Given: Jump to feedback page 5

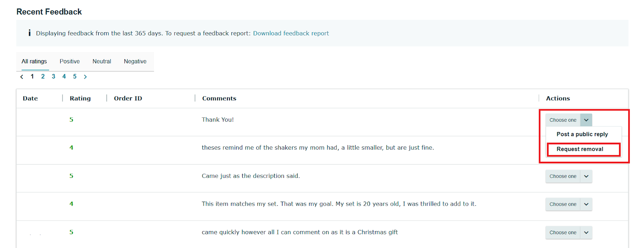Looking at the screenshot, I should 75,77.
